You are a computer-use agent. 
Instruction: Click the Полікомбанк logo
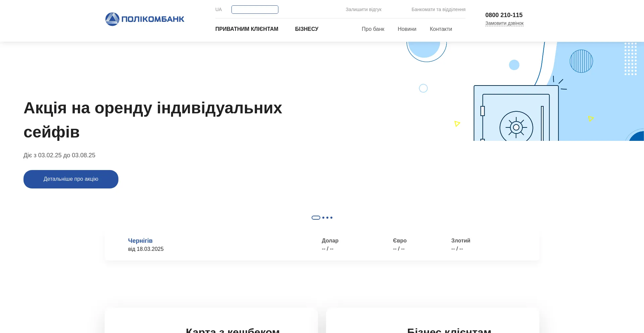pyautogui.click(x=145, y=19)
